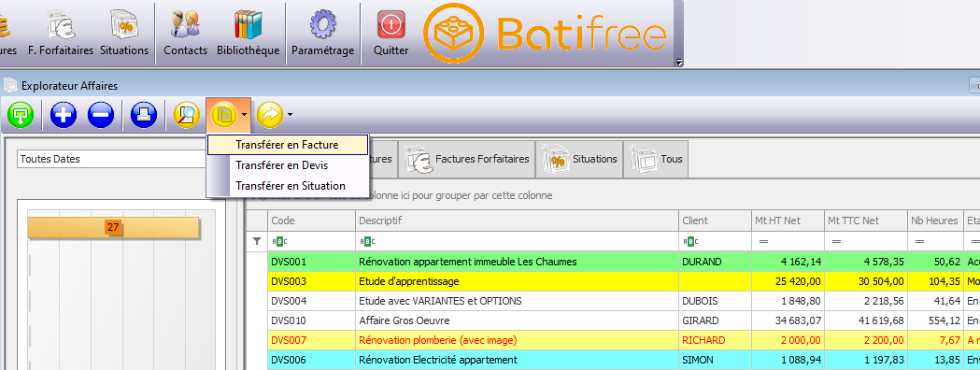The height and width of the screenshot is (370, 980).
Task: Expand top toolbar overflow arrow
Action: point(679,63)
